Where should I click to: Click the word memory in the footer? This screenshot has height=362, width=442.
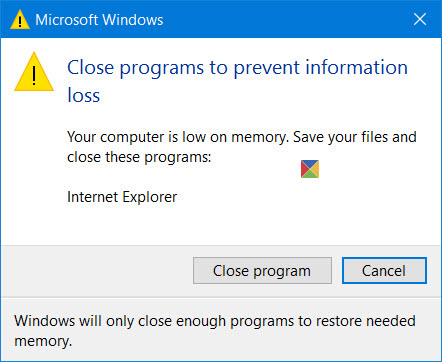click(x=43, y=341)
